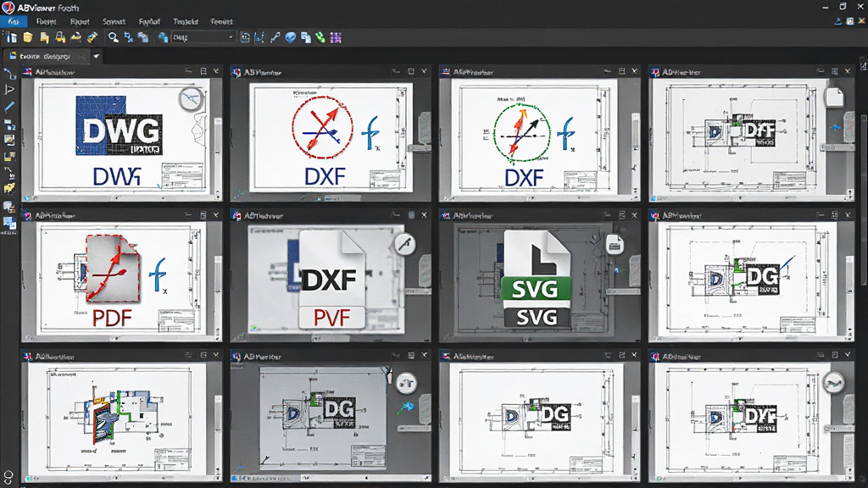
Task: Minimize the red-circle DXF subwindow
Action: pos(396,71)
